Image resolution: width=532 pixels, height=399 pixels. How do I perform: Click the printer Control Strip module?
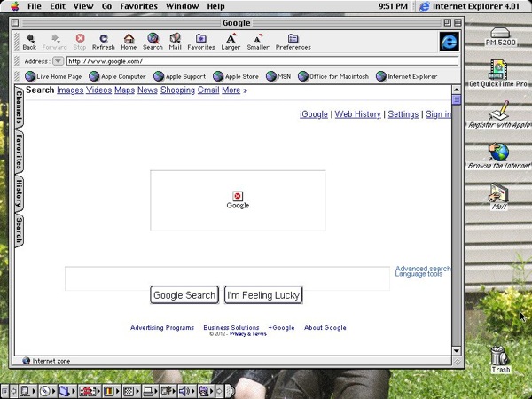coord(149,391)
